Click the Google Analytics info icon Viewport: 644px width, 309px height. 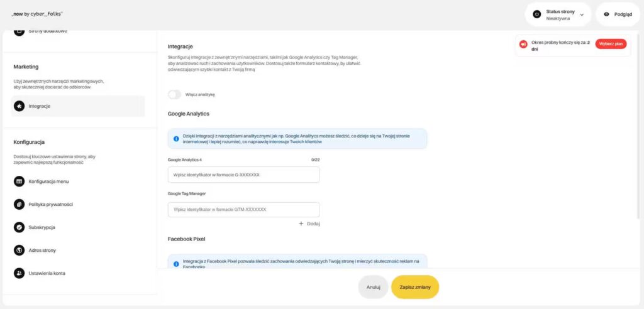[x=176, y=139]
